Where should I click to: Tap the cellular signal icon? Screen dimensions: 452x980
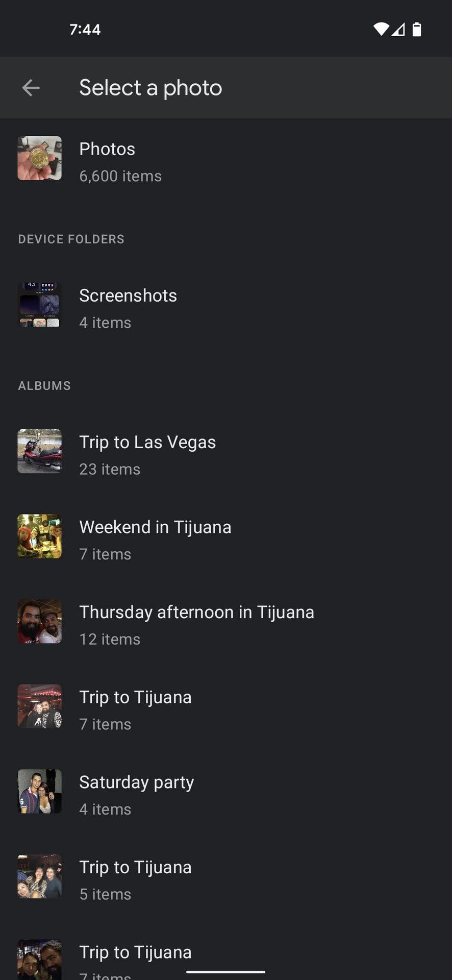pos(398,30)
